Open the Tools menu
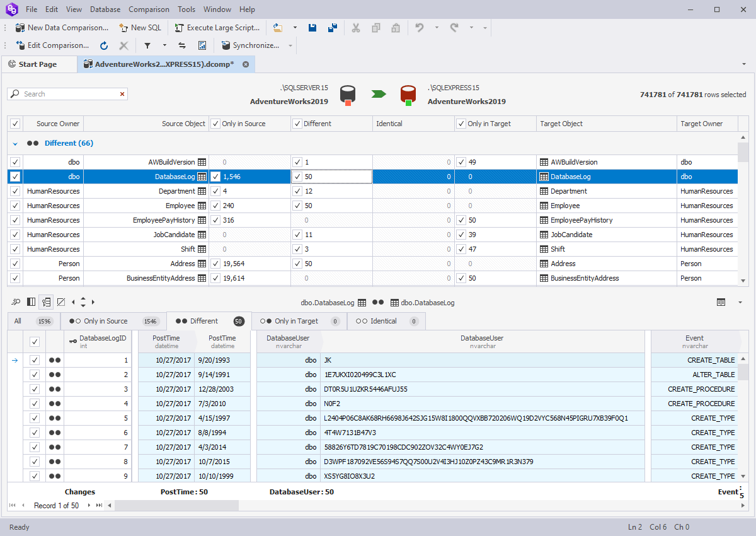 186,9
